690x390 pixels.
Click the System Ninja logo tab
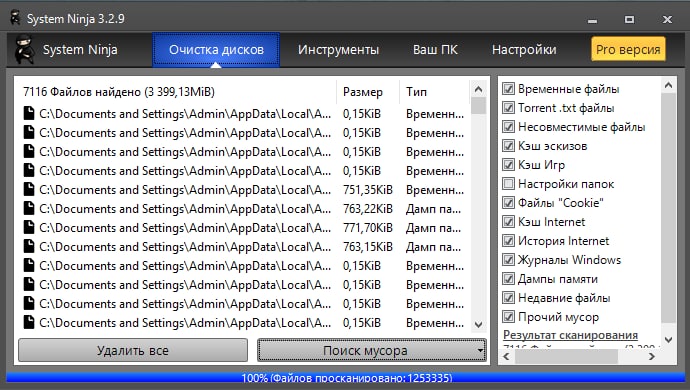[x=66, y=50]
